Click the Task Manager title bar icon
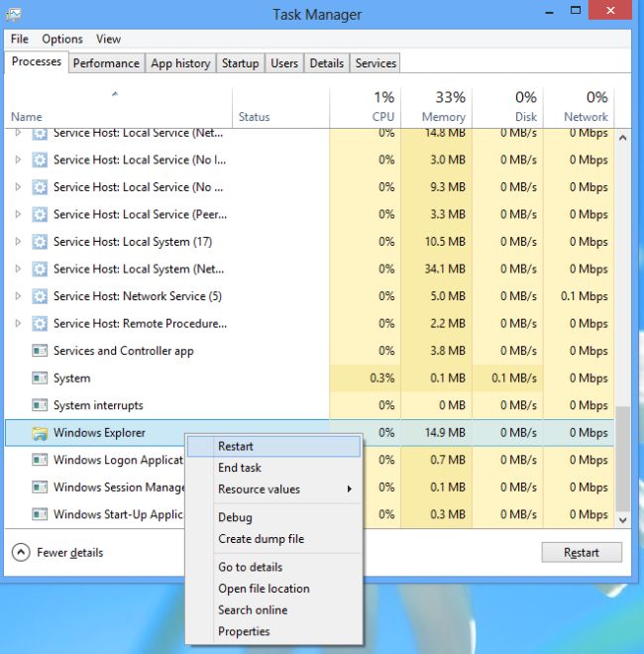The width and height of the screenshot is (644, 654). 14,15
